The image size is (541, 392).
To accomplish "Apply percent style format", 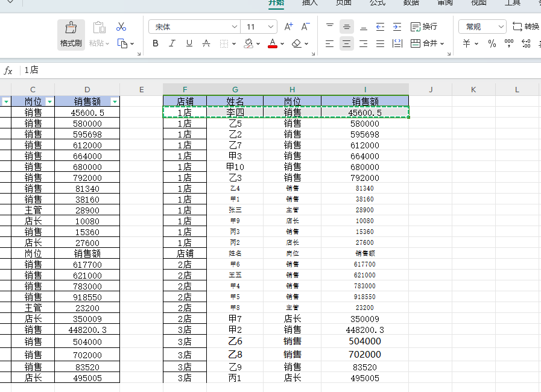I will coord(492,43).
